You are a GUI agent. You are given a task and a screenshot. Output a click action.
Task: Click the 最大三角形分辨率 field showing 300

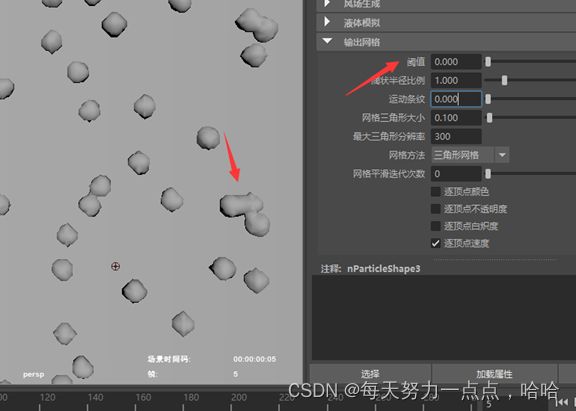click(456, 137)
